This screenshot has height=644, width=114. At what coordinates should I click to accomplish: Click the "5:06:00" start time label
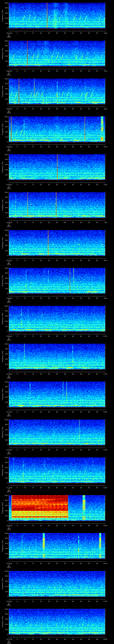[x=9, y=223]
